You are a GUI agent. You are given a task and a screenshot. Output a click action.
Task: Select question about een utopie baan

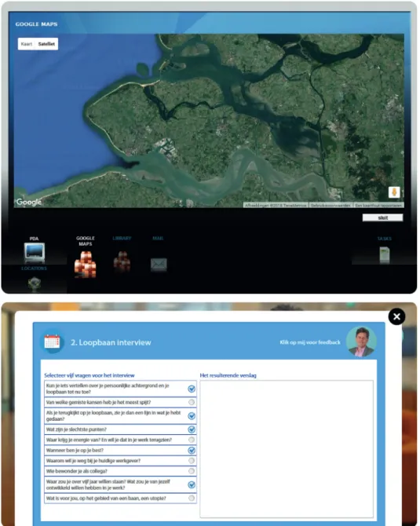[192, 499]
